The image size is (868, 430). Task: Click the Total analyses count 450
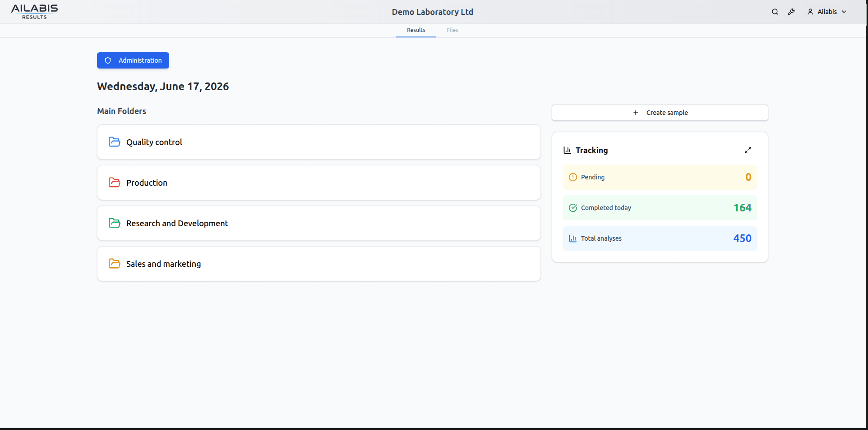742,238
